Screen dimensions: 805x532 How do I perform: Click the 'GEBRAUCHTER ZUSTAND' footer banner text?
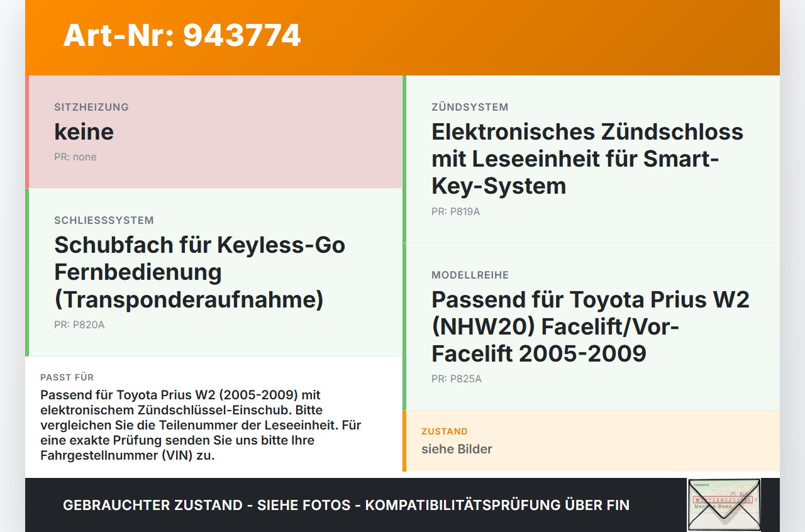pyautogui.click(x=346, y=505)
